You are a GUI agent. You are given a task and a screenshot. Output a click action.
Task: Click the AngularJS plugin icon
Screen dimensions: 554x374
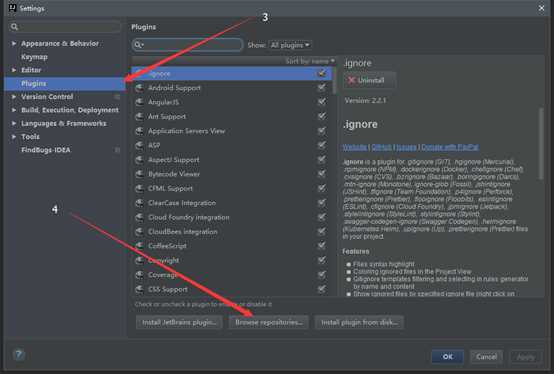pos(140,102)
